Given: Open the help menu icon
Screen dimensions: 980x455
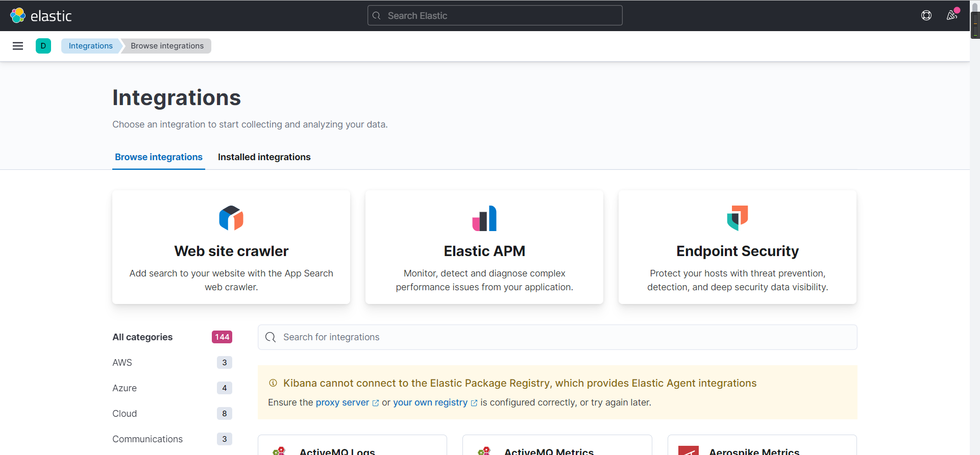Looking at the screenshot, I should (926, 15).
